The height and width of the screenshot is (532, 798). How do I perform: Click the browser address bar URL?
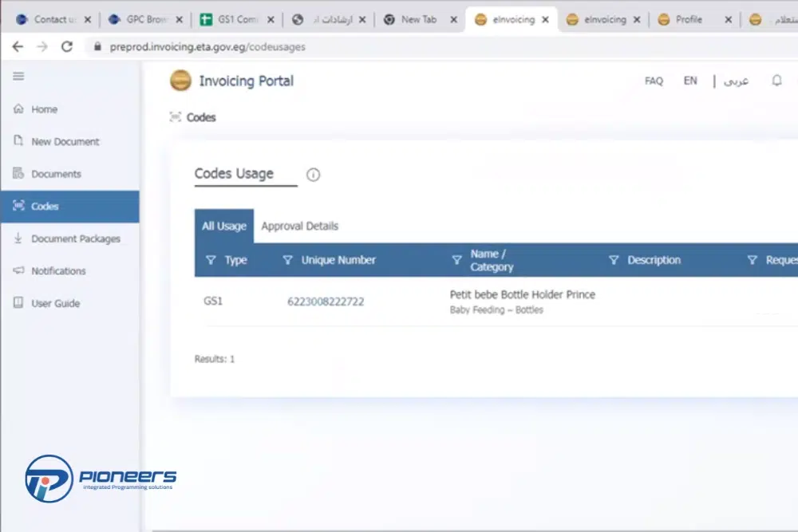207,47
